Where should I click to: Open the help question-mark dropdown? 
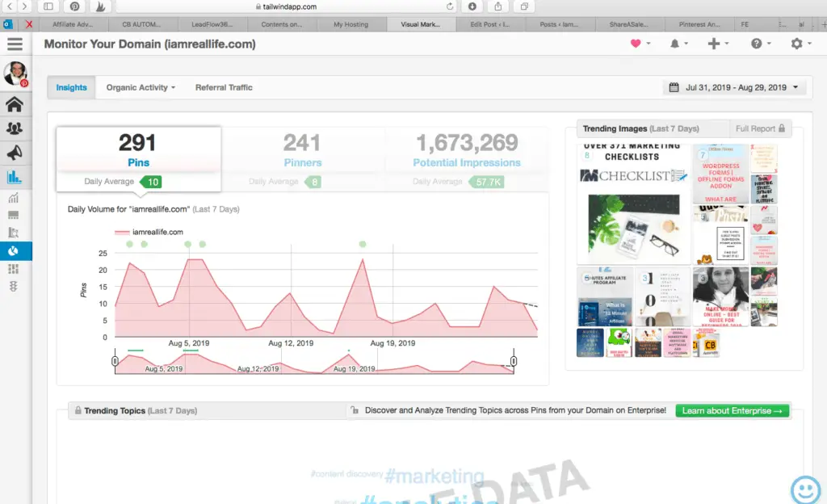click(761, 44)
